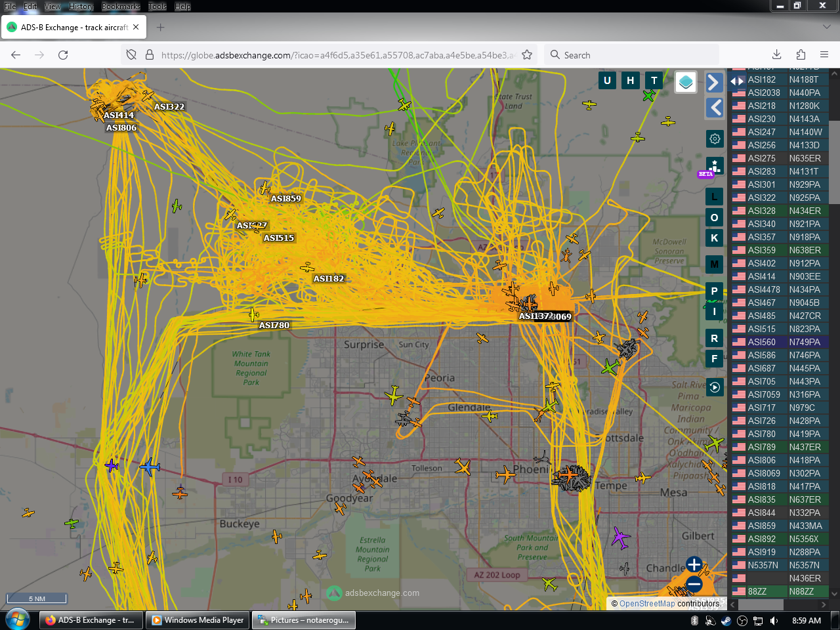The height and width of the screenshot is (630, 840).
Task: Open the Bookmarks menu
Action: point(121,7)
